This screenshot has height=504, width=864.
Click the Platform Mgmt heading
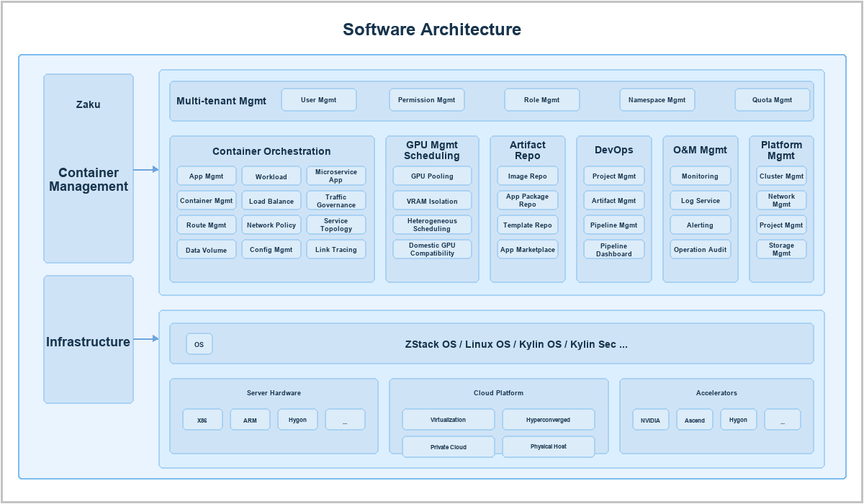[x=781, y=150]
